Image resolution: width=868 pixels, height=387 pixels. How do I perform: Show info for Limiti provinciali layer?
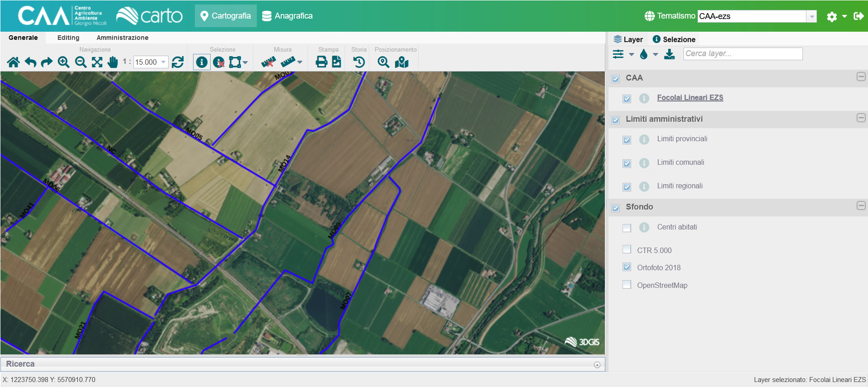[x=644, y=139]
